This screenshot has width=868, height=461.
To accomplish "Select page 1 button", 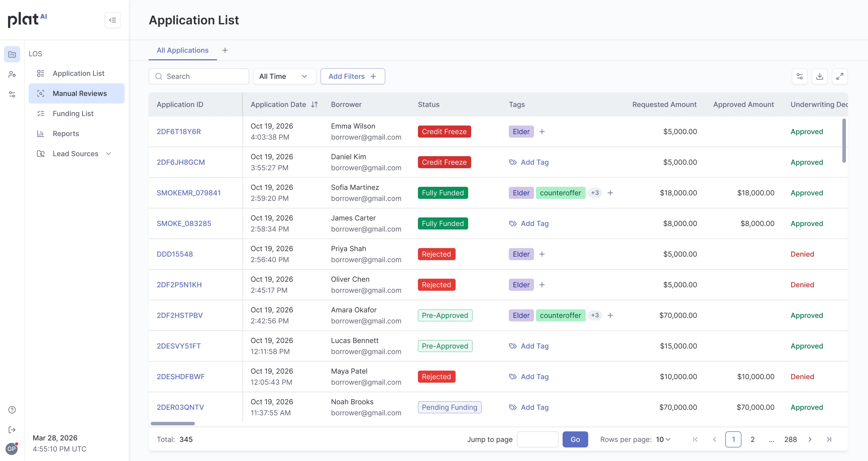I will [733, 439].
